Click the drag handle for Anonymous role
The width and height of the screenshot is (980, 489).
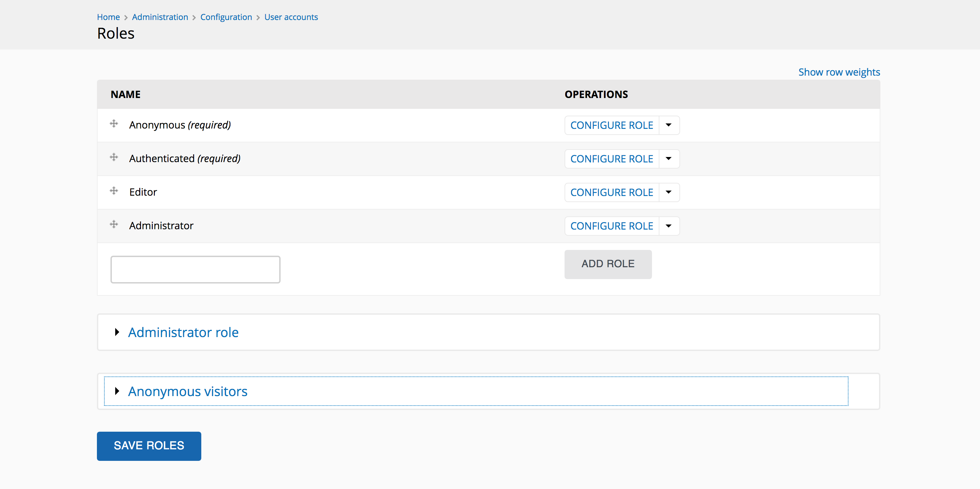(x=114, y=124)
